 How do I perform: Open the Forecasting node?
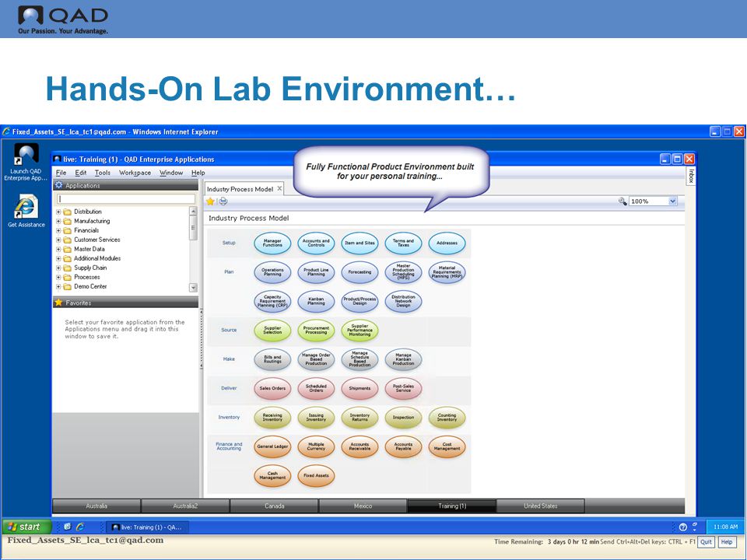tap(359, 272)
